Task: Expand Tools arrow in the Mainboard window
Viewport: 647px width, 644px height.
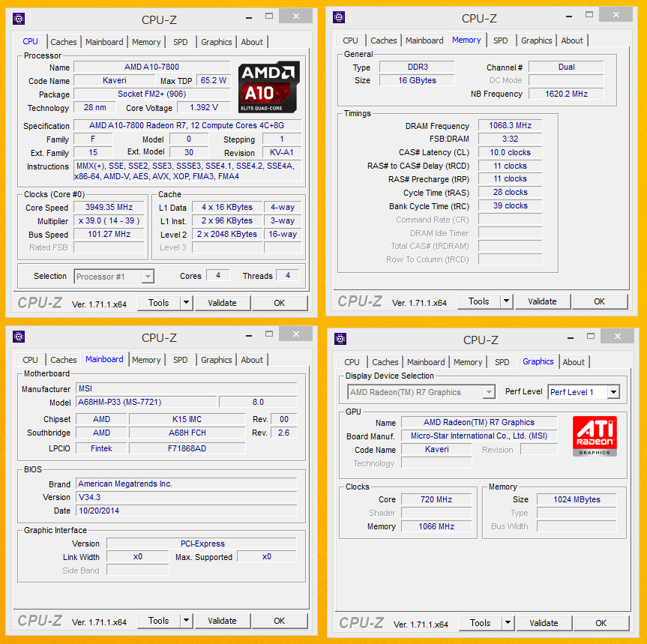Action: [187, 621]
